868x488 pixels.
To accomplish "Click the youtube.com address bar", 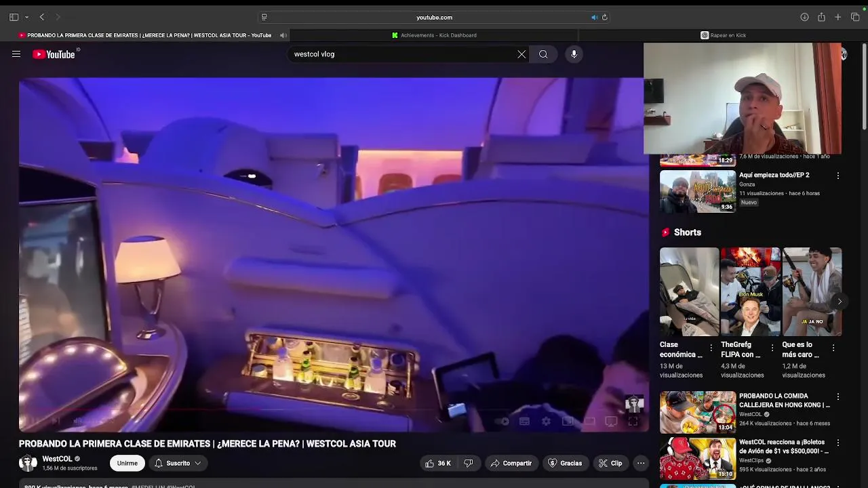I will 434,17.
